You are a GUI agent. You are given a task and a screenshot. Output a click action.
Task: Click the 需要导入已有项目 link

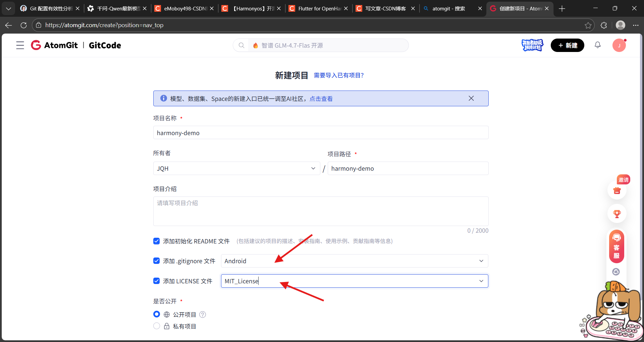(339, 75)
